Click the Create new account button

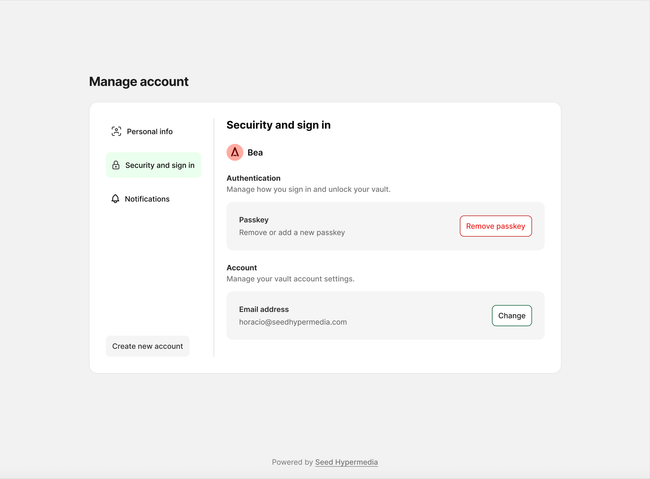point(147,346)
